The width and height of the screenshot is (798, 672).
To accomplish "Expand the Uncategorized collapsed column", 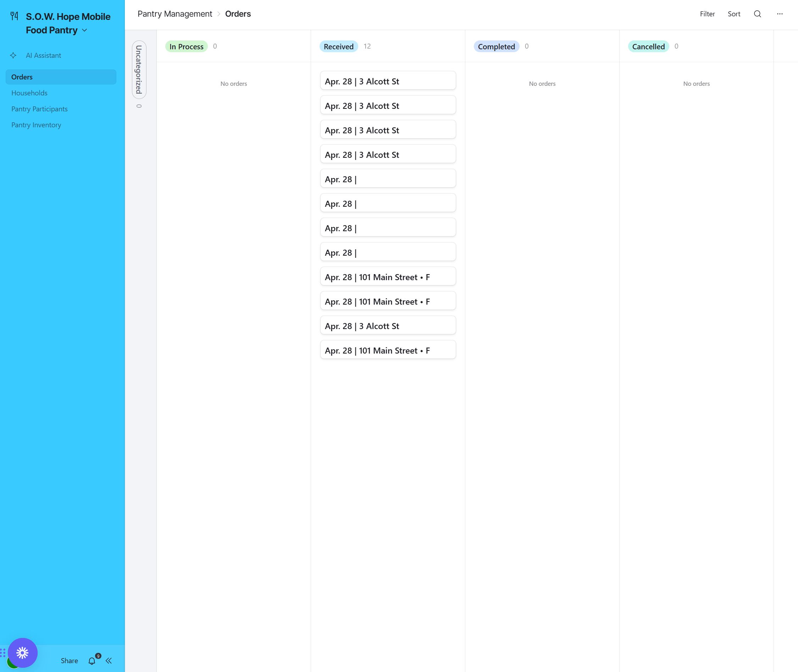I will coord(139,70).
